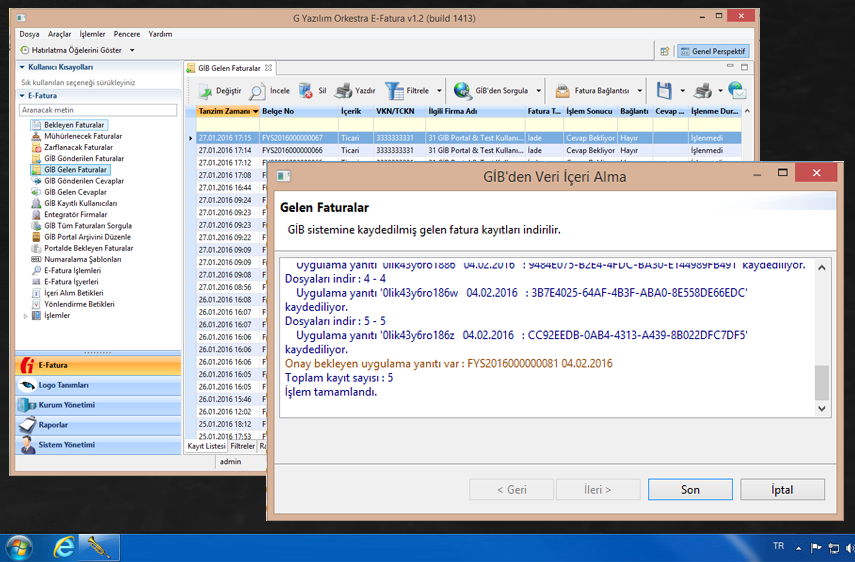Image resolution: width=855 pixels, height=562 pixels.
Task: Open Filtrele dropdown arrow
Action: click(x=439, y=91)
